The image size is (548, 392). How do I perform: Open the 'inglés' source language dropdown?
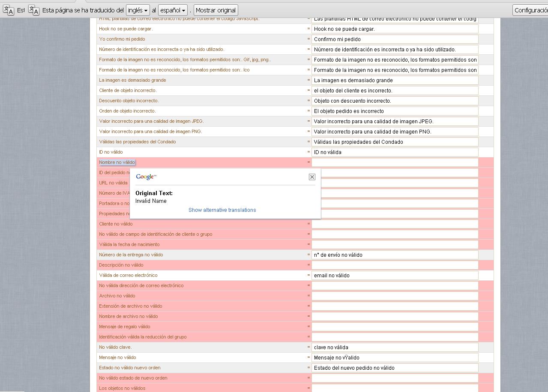[138, 10]
